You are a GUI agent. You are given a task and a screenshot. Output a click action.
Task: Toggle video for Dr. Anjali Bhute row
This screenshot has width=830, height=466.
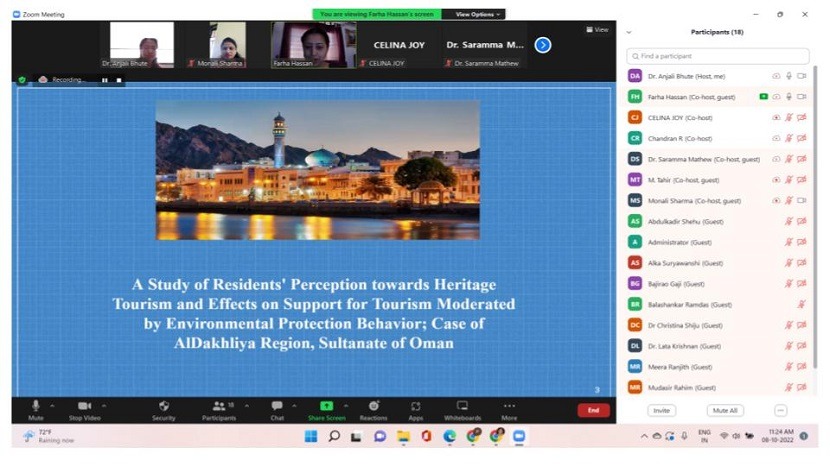(802, 76)
